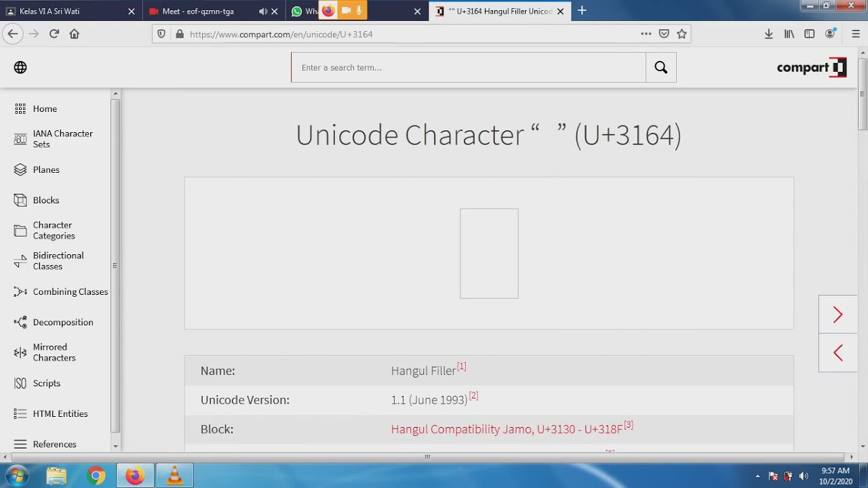Open the Firefox hamburger menu
The height and width of the screenshot is (488, 868).
coord(856,34)
